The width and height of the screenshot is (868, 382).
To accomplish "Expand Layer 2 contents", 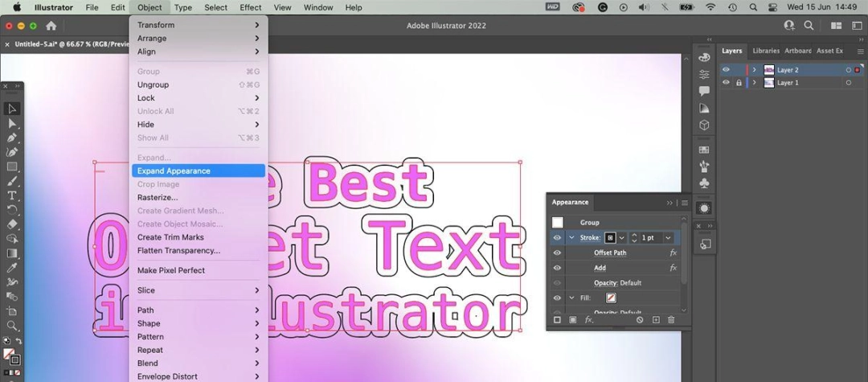I will coord(754,70).
